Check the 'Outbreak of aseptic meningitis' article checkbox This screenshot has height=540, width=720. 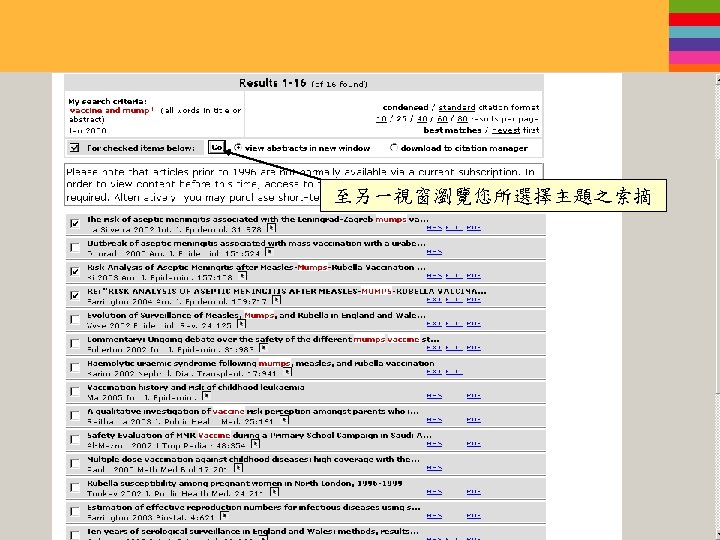click(x=75, y=248)
